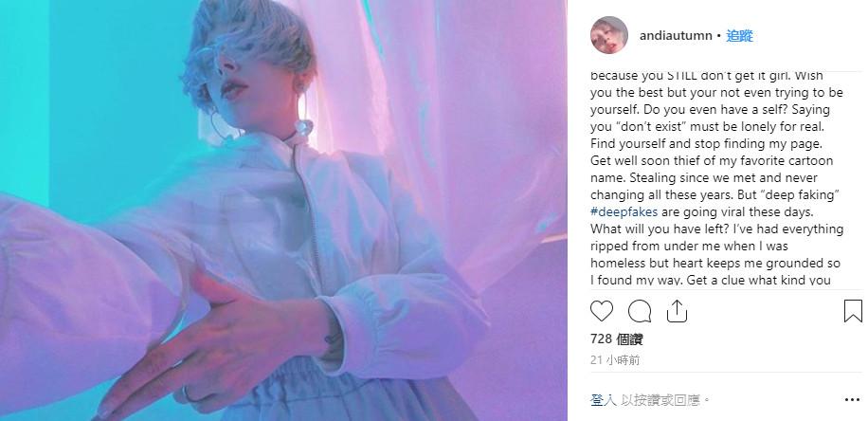Open comments via the speech bubble icon
This screenshot has height=421, width=868.
click(x=640, y=311)
